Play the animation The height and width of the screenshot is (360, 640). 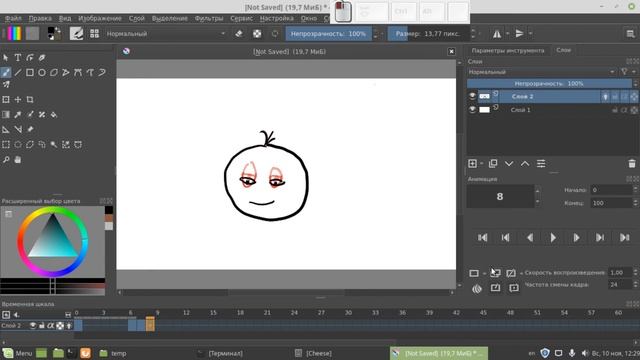coord(553,238)
